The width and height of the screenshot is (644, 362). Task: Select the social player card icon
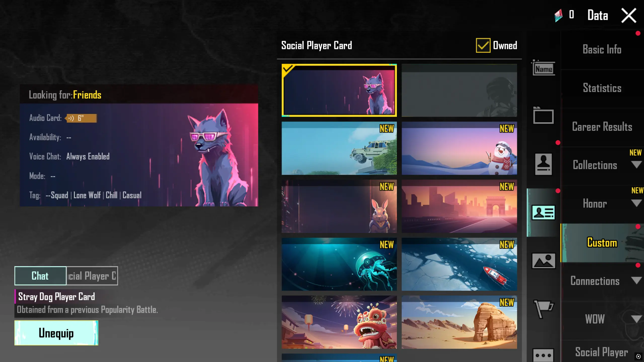tap(543, 213)
